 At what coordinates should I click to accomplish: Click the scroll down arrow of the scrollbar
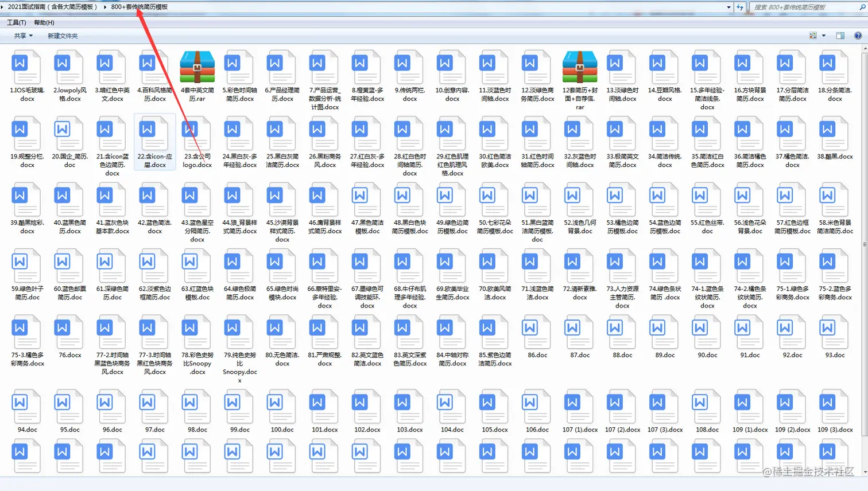[865, 473]
